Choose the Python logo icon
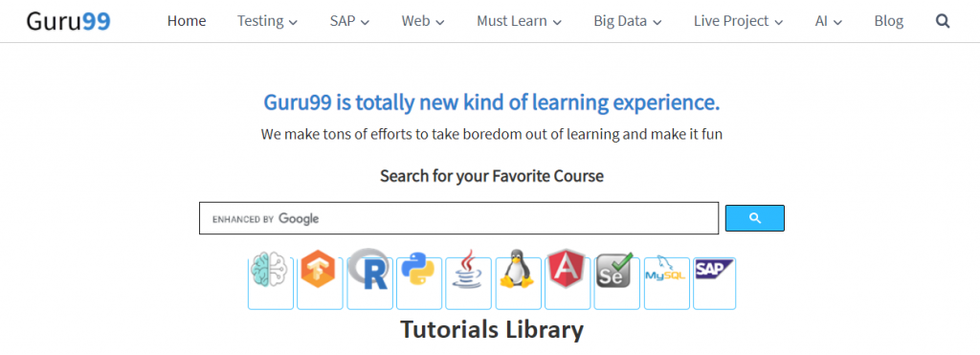The width and height of the screenshot is (980, 355). tap(419, 283)
